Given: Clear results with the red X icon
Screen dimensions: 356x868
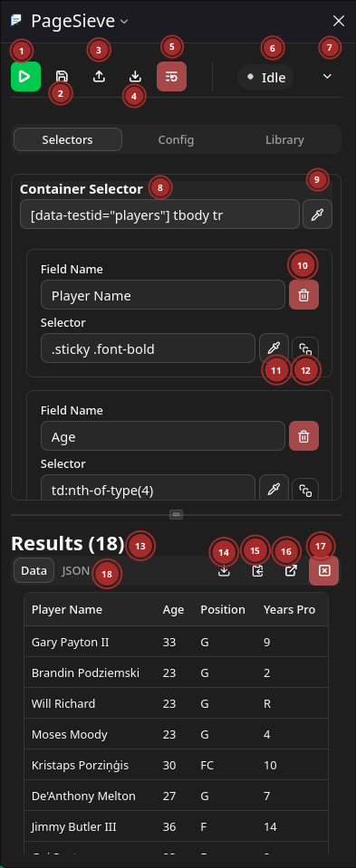Looking at the screenshot, I should click(324, 571).
